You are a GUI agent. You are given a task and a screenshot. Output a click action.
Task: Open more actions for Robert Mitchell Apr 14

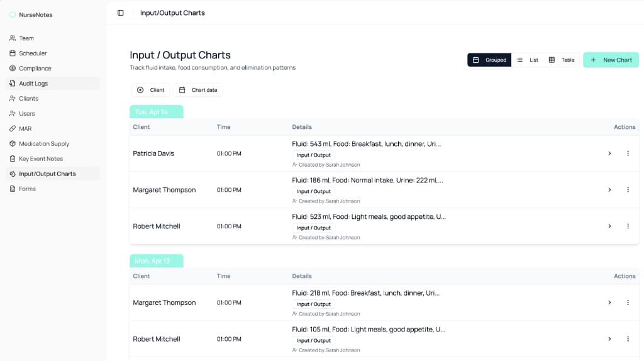click(x=628, y=226)
